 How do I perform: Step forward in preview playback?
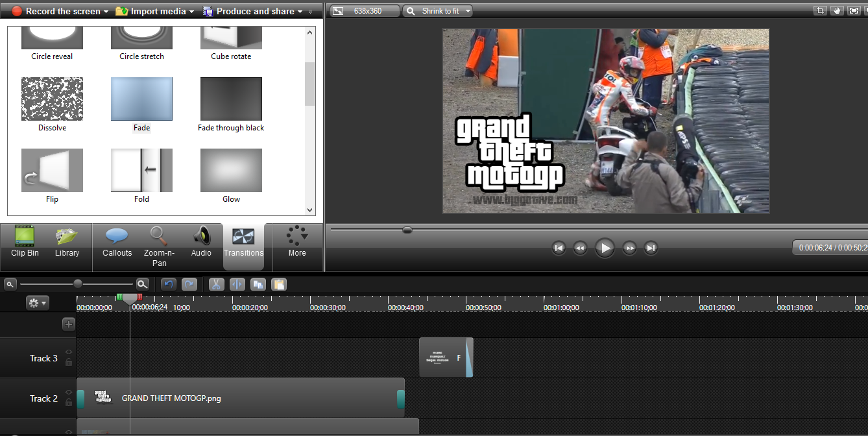629,248
